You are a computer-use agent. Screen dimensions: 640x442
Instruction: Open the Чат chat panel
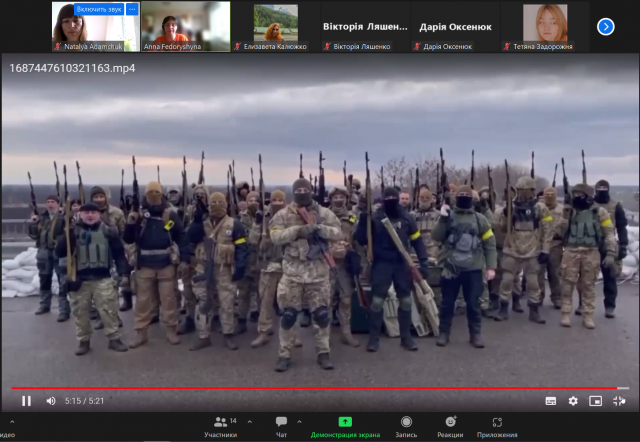tap(281, 427)
